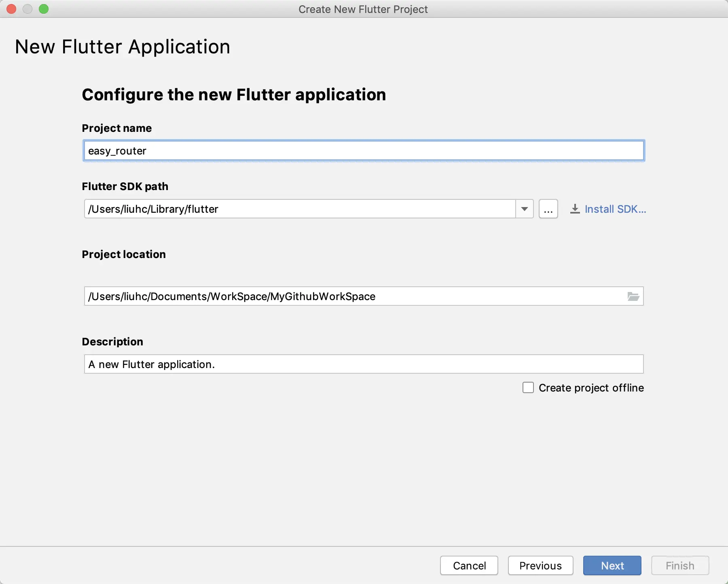Select the Description text field

tap(364, 364)
